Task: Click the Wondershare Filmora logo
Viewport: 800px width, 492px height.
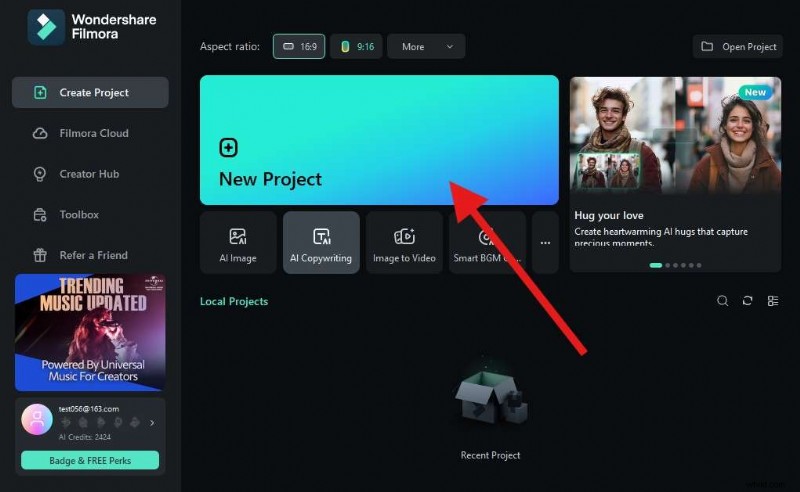Action: 46,29
